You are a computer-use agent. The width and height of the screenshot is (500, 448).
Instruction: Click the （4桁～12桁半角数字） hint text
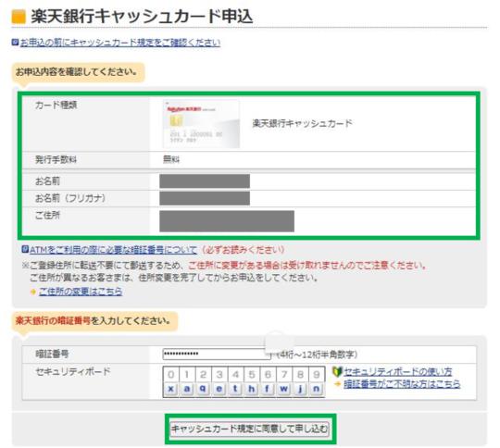(x=317, y=355)
